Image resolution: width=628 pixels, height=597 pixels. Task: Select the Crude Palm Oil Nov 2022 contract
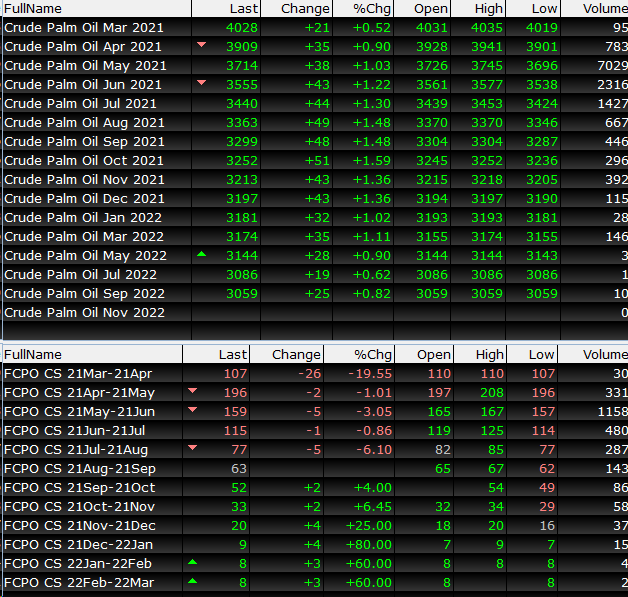coord(85,313)
